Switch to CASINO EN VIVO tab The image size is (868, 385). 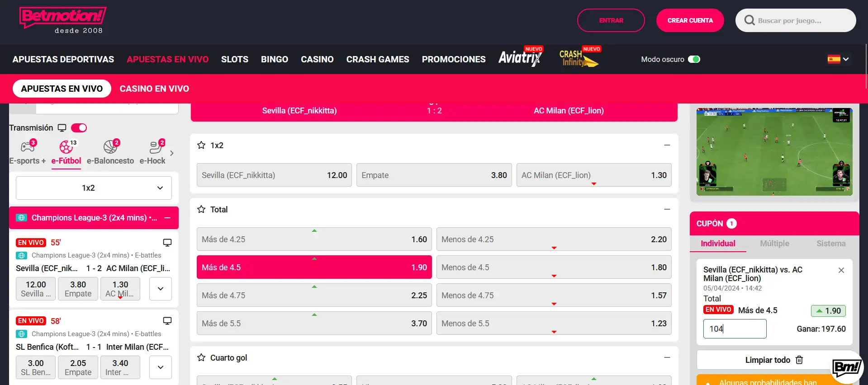tap(154, 89)
